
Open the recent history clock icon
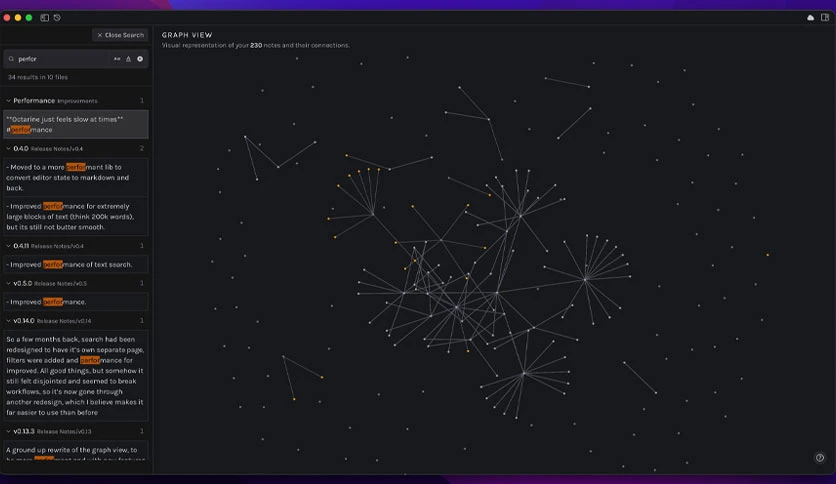pyautogui.click(x=57, y=18)
